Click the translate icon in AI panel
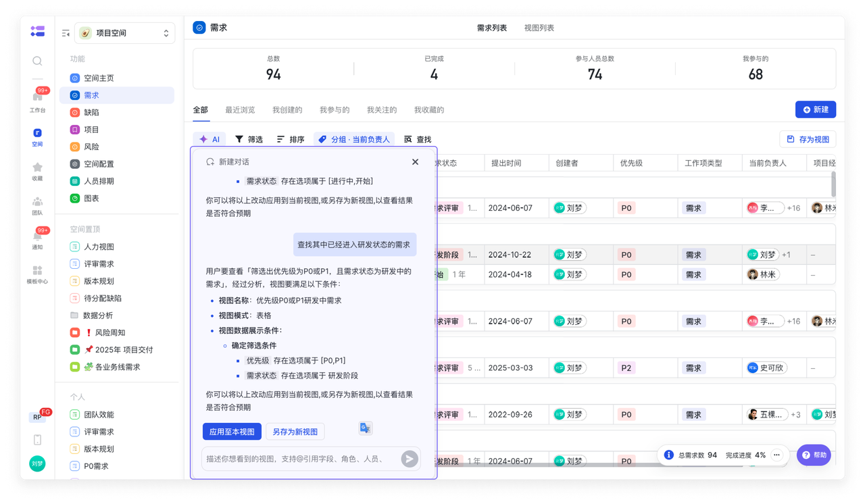 point(365,428)
